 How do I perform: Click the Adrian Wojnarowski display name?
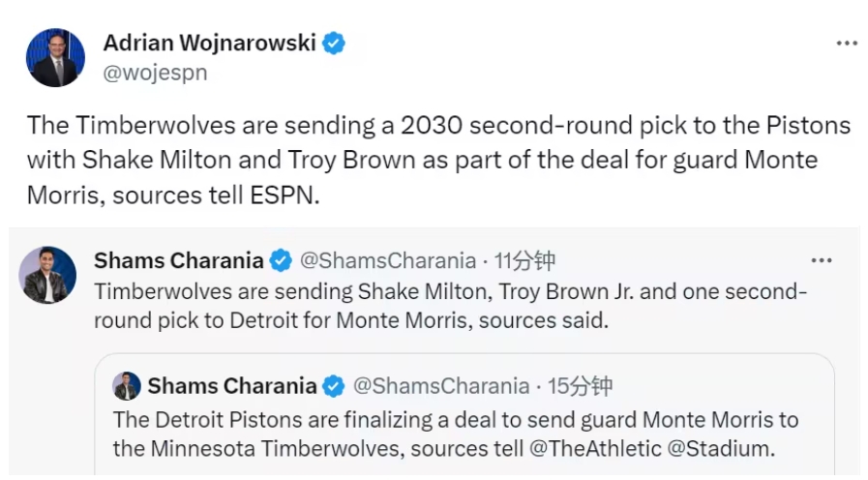pos(209,43)
